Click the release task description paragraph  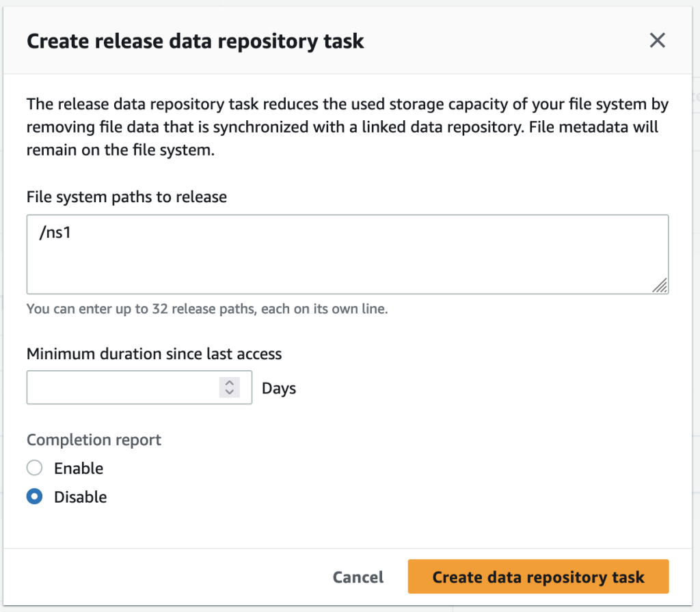347,128
